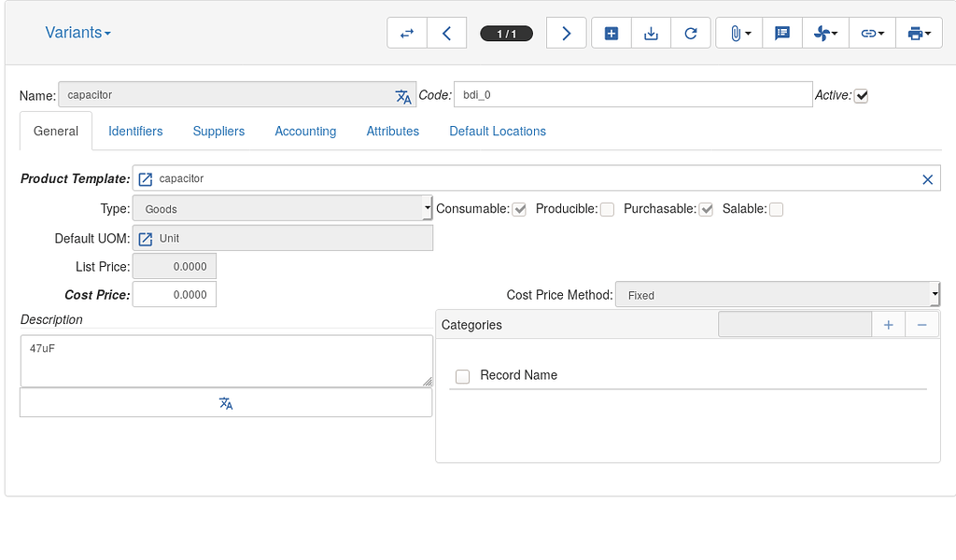956x560 pixels.
Task: Open the Variants menu
Action: [x=77, y=32]
